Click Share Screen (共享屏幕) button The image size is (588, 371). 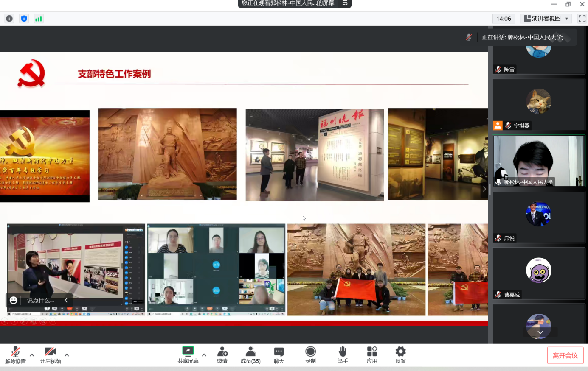coord(188,355)
